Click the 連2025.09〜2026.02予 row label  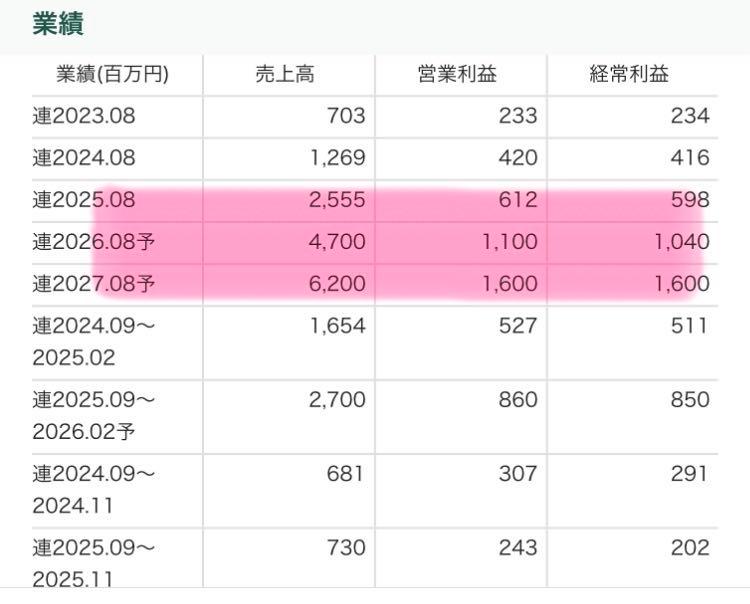pos(93,416)
